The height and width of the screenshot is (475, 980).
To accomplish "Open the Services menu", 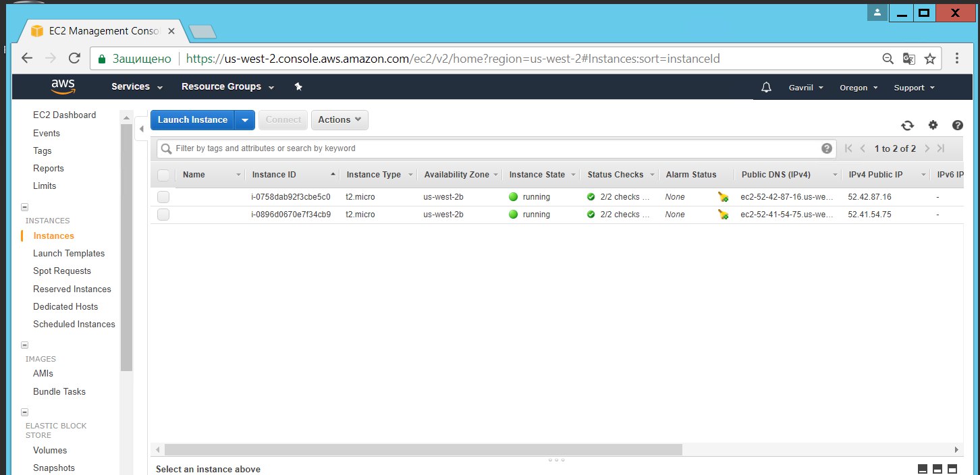I will (137, 87).
